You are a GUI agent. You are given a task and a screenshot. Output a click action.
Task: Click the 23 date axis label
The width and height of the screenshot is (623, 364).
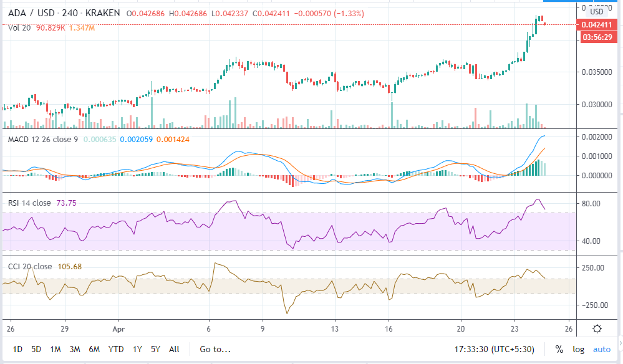tap(514, 328)
